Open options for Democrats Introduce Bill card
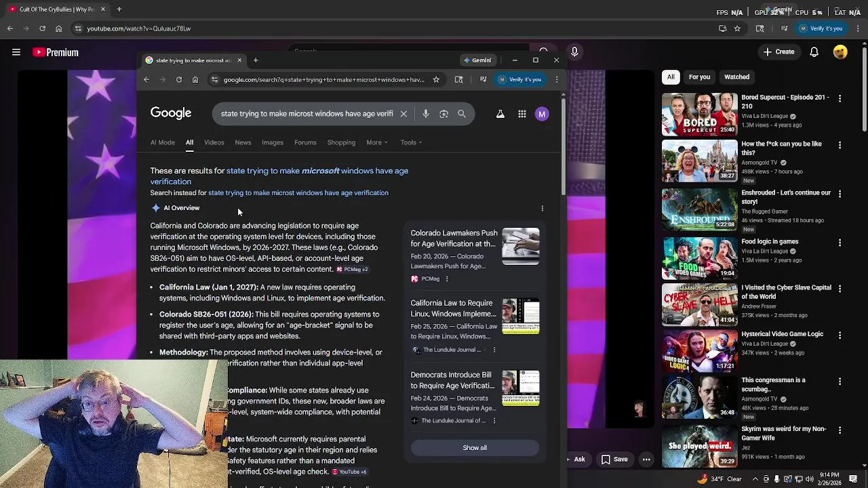This screenshot has height=488, width=868. tap(494, 421)
